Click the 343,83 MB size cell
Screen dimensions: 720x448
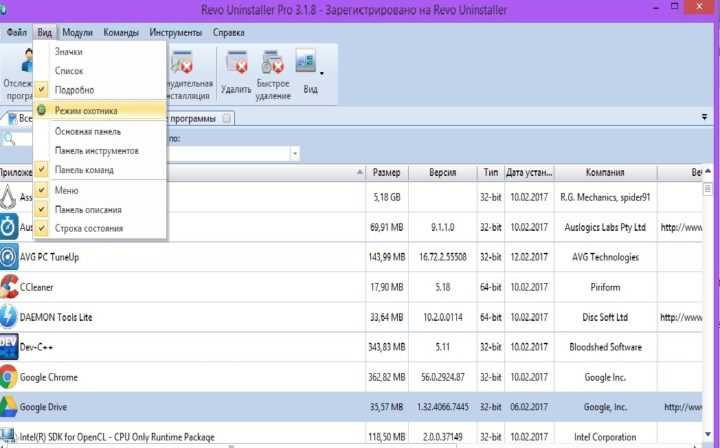pos(387,347)
